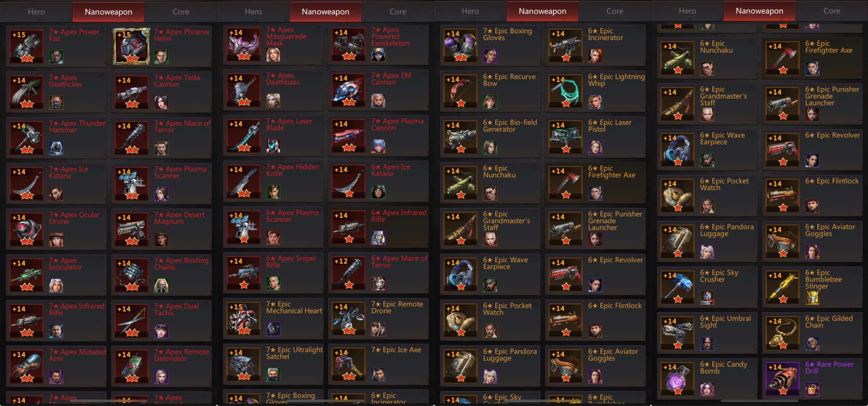This screenshot has width=868, height=406.
Task: Select the 7★ Apex Power Fist weapon icon
Action: 26,46
